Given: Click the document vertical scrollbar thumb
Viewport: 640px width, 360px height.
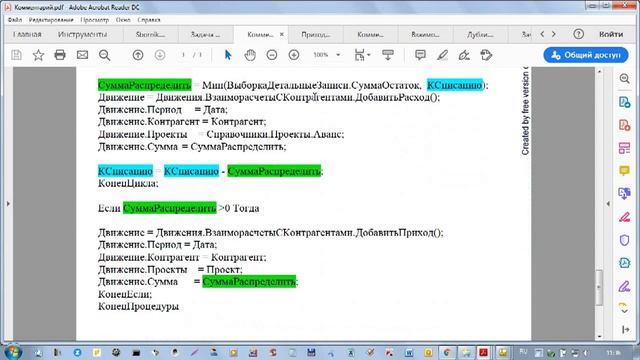Looking at the screenshot, I should (x=599, y=287).
